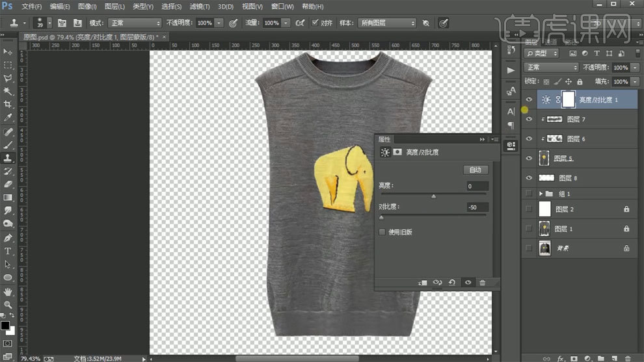Select the Zoom magnifier tool
This screenshot has height=362, width=644.
[8, 304]
